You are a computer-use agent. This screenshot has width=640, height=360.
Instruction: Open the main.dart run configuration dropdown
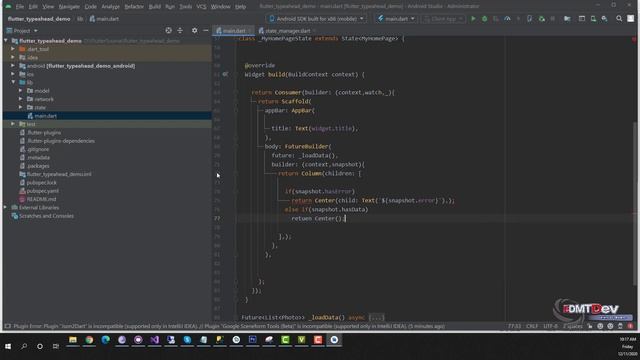pos(396,19)
